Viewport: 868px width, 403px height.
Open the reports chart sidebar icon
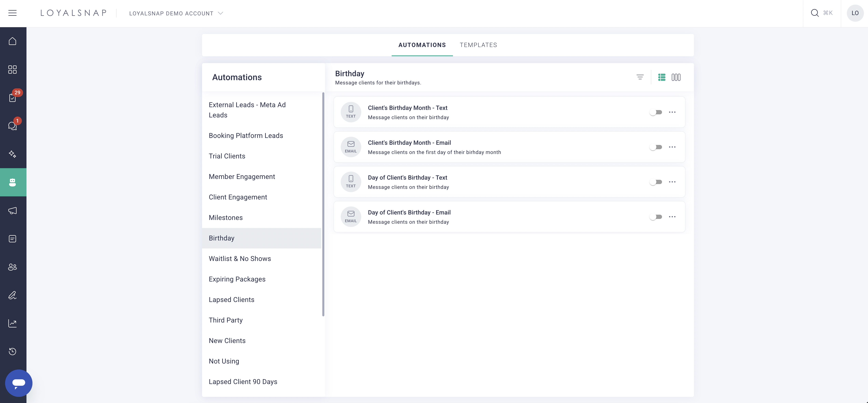point(12,323)
